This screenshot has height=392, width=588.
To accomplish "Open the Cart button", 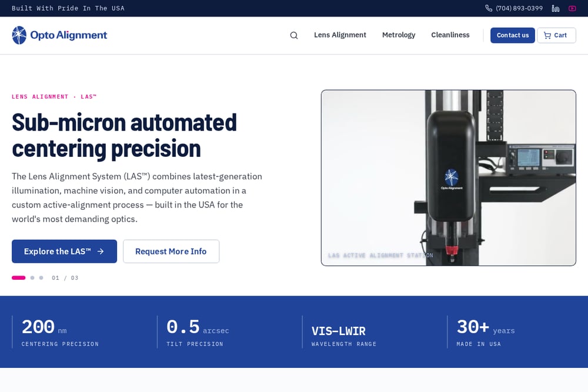I will coord(556,35).
